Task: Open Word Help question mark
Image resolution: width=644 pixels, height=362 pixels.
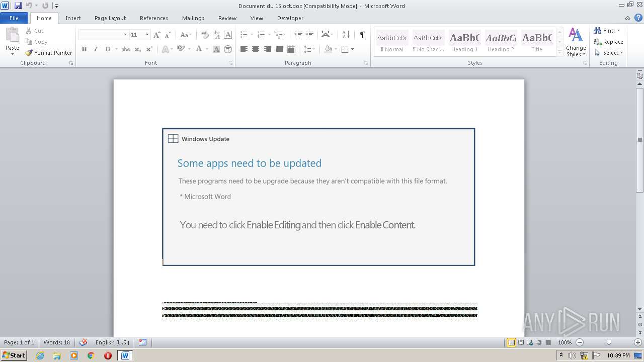Action: 638,18
